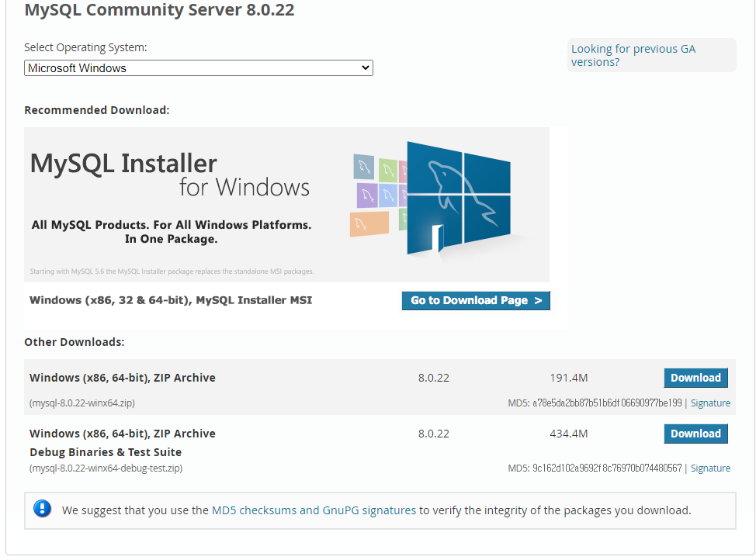Click the 'Recommended Download:' heading

(x=97, y=110)
